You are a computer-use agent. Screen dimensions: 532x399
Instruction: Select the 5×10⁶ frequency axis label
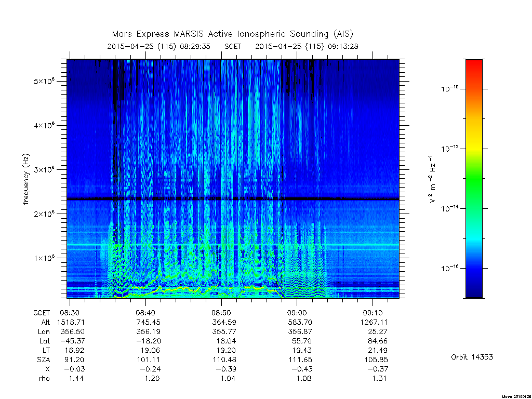coord(44,81)
